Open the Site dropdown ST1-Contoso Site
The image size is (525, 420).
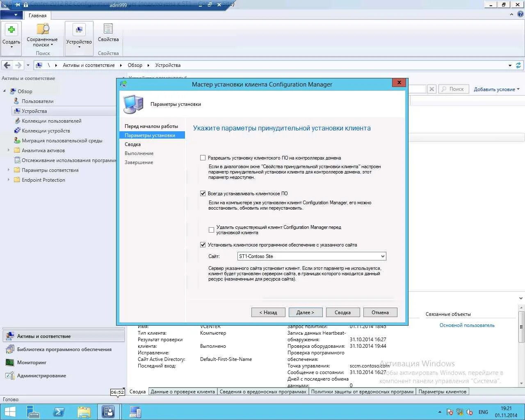pos(312,256)
